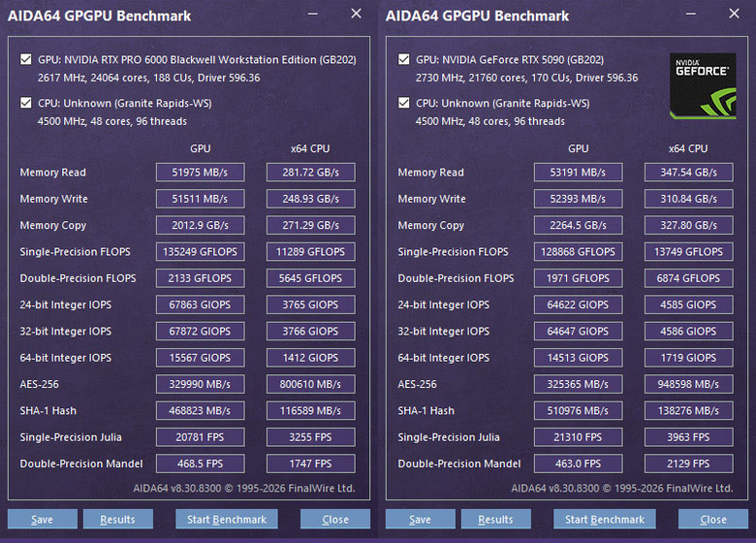The height and width of the screenshot is (543, 756).
Task: Click Save in right RTX 5090 window
Action: [x=421, y=519]
